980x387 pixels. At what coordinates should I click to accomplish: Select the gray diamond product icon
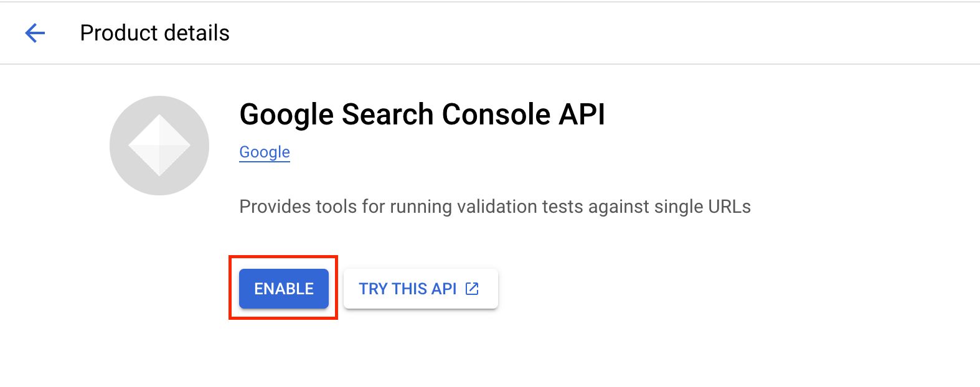(x=159, y=146)
